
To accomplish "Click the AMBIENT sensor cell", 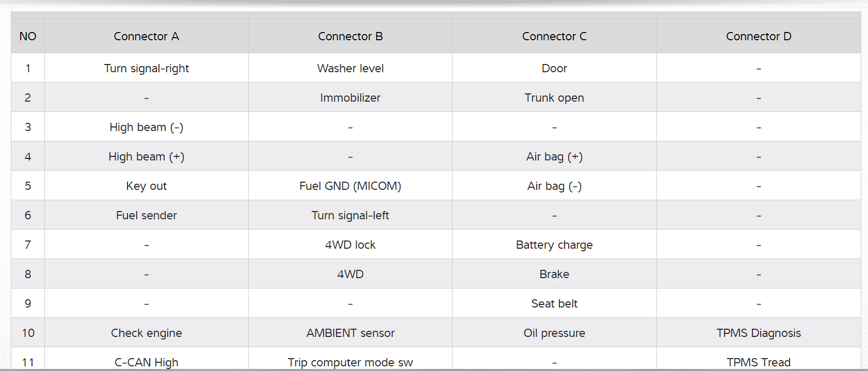I will [x=350, y=333].
